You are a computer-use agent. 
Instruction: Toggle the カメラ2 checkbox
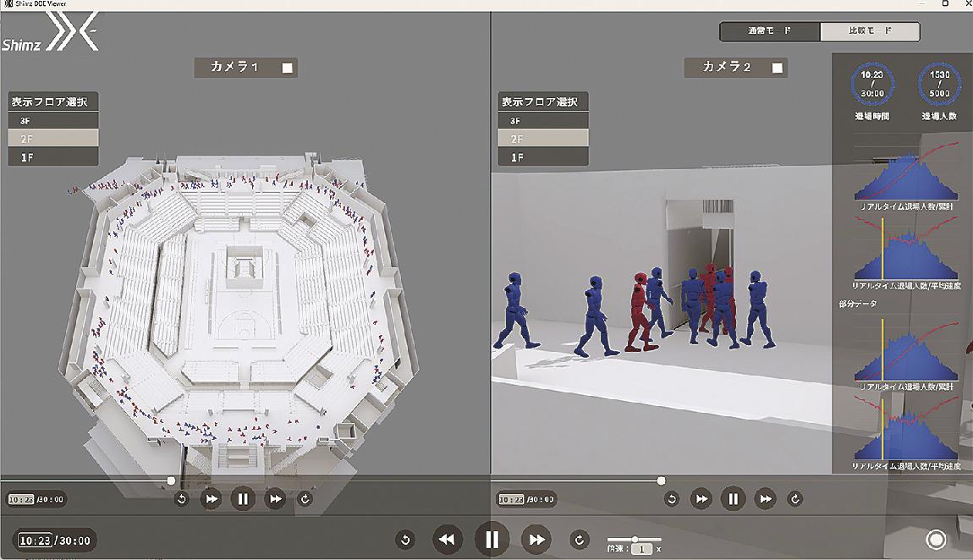(x=778, y=68)
